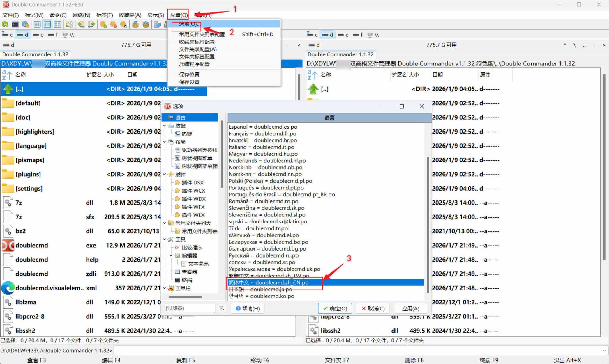Swap the left and right panels
This screenshot has height=364, width=609.
pyautogui.click(x=70, y=24)
